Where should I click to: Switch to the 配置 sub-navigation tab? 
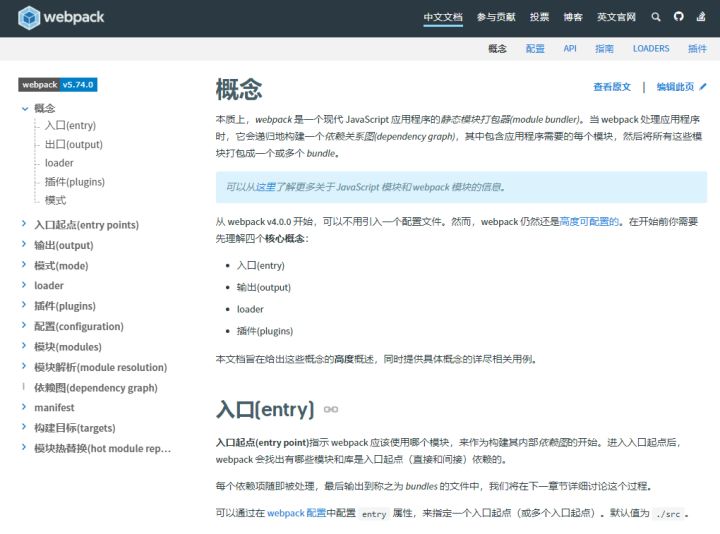pyautogui.click(x=535, y=49)
